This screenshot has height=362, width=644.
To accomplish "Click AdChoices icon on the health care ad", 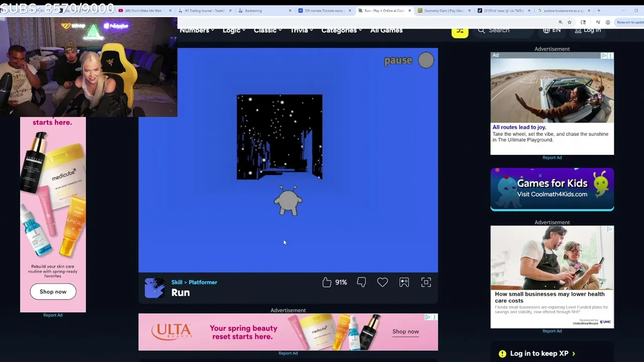I will click(x=609, y=229).
